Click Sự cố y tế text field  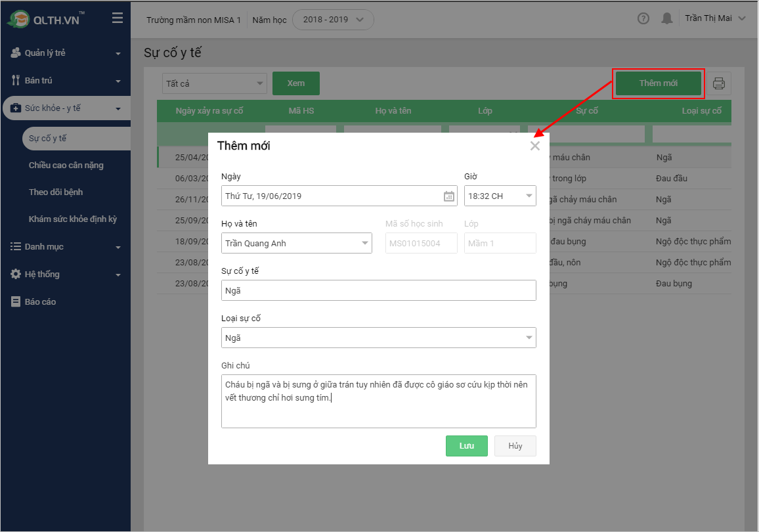coord(379,290)
